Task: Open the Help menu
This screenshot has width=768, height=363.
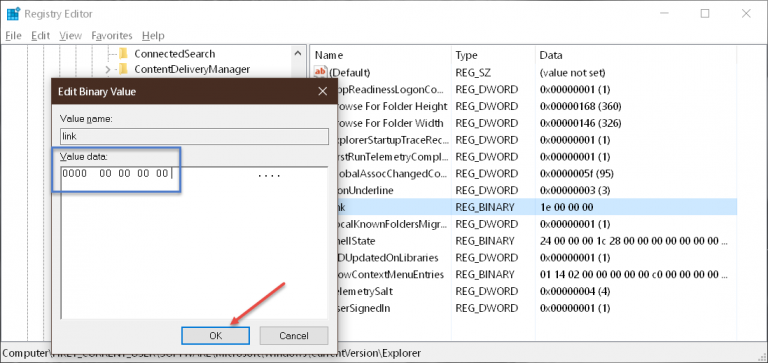Action: (153, 35)
